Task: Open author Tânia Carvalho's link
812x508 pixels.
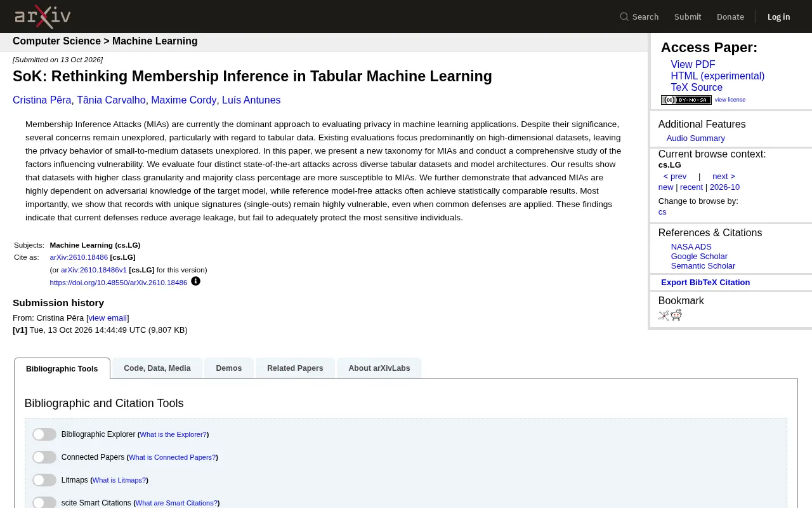Action: click(112, 100)
